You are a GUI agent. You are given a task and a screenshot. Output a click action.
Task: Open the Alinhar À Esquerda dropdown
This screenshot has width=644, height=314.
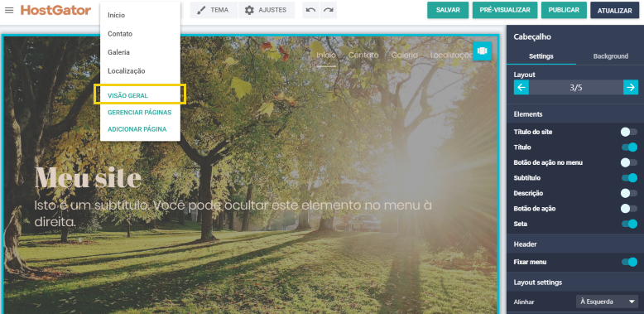pyautogui.click(x=607, y=302)
